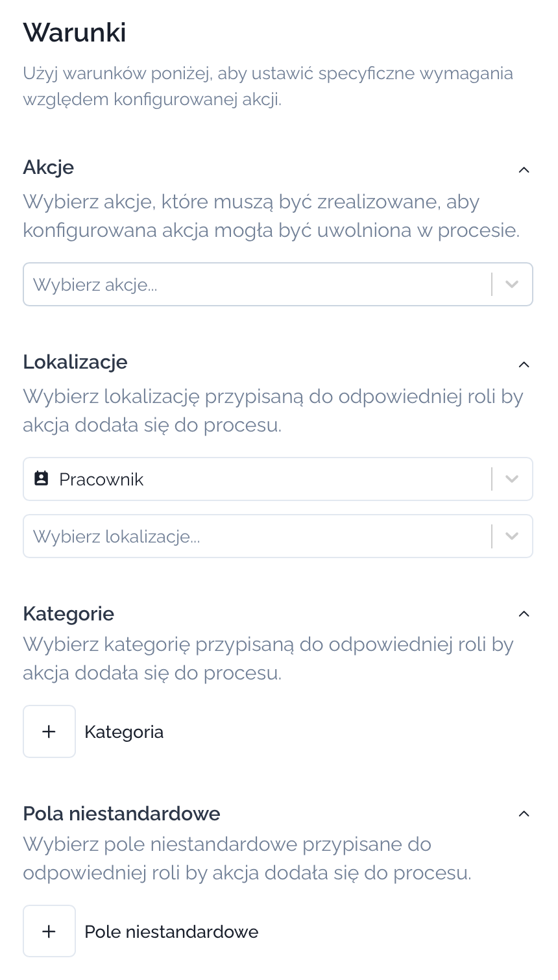Image resolution: width=558 pixels, height=980 pixels.
Task: Click the Lokalizacje section heading
Action: pos(75,362)
